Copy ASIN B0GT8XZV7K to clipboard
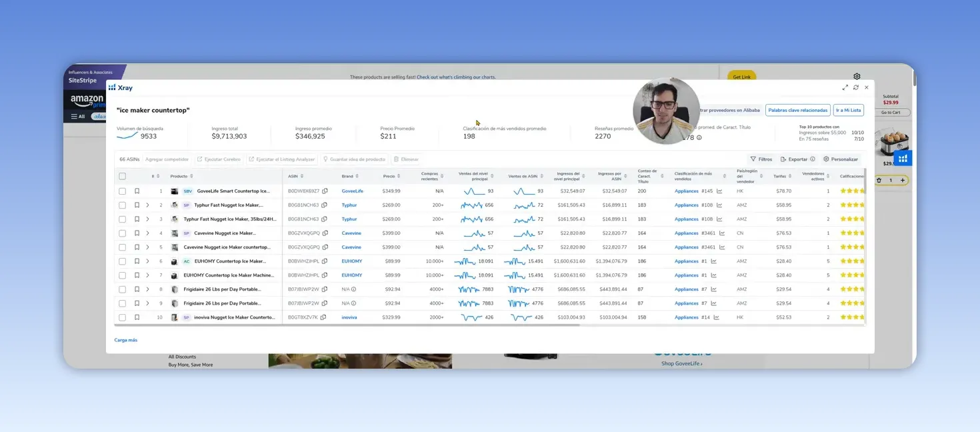980x432 pixels. 323,317
